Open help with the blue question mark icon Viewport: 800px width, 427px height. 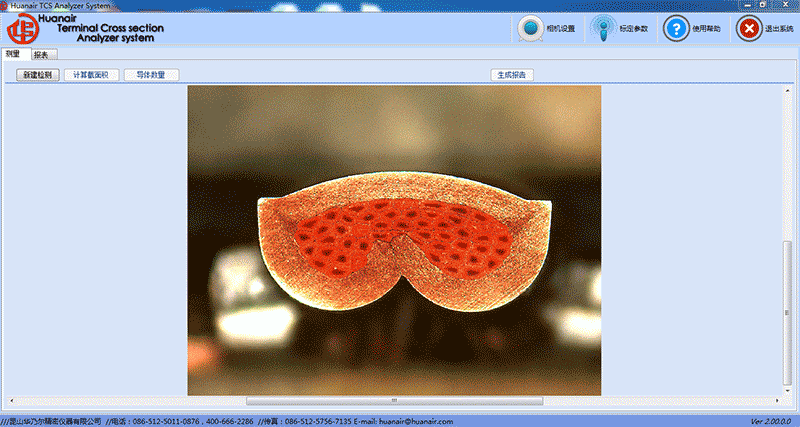(x=676, y=29)
